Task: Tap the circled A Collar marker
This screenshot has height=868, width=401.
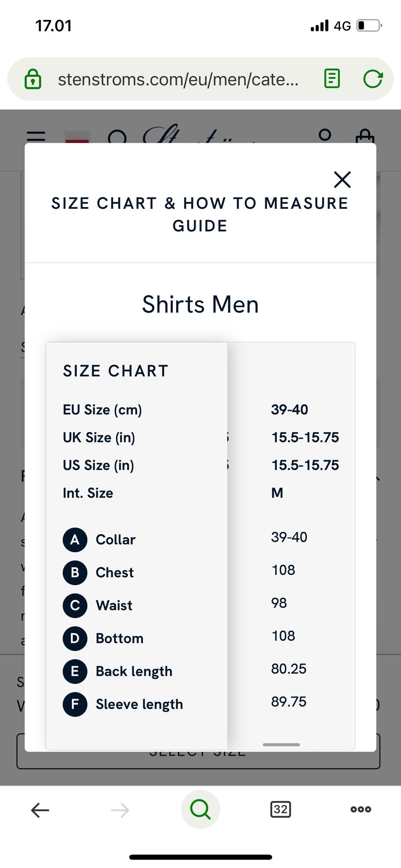Action: [x=75, y=539]
